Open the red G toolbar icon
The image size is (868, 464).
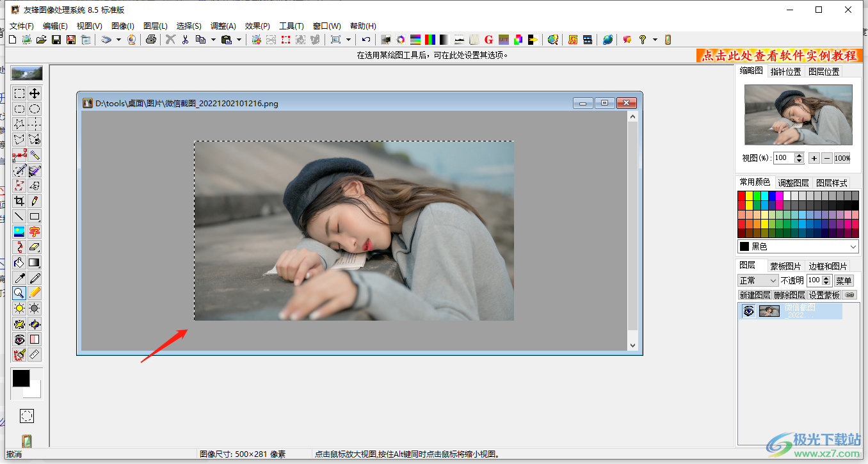[489, 40]
